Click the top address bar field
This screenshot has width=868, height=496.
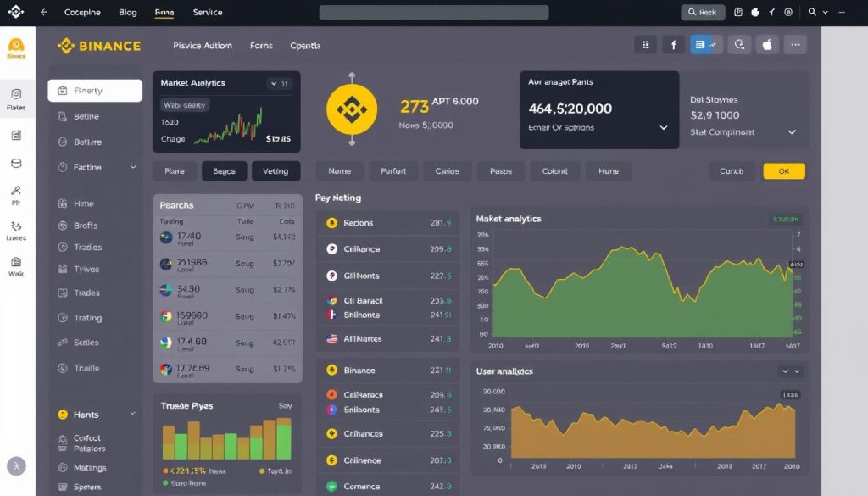click(434, 12)
